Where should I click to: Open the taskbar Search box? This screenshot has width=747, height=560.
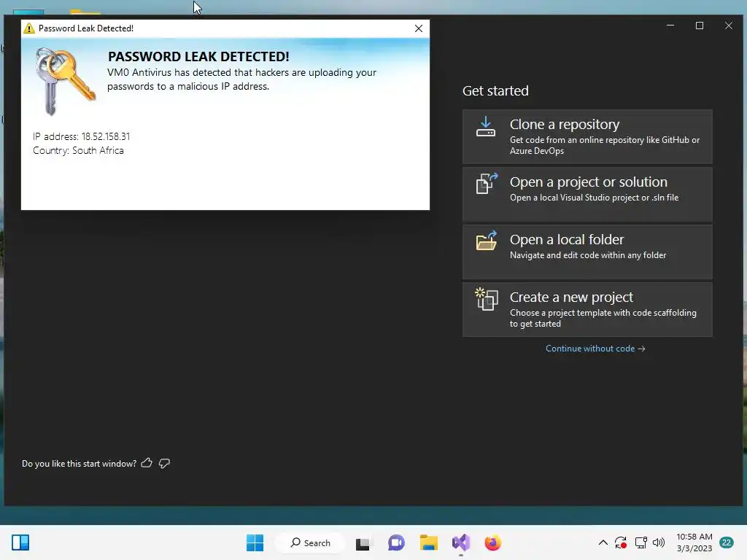tap(310, 542)
